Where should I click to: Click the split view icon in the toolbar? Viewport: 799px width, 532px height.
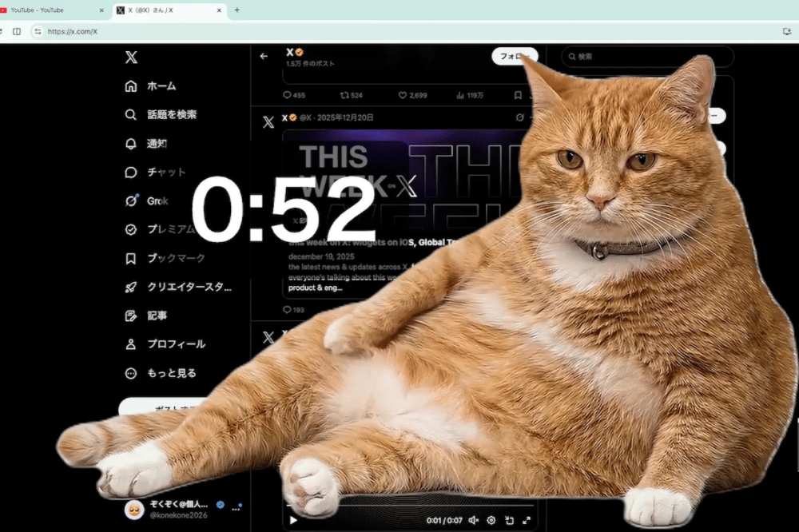point(17,32)
